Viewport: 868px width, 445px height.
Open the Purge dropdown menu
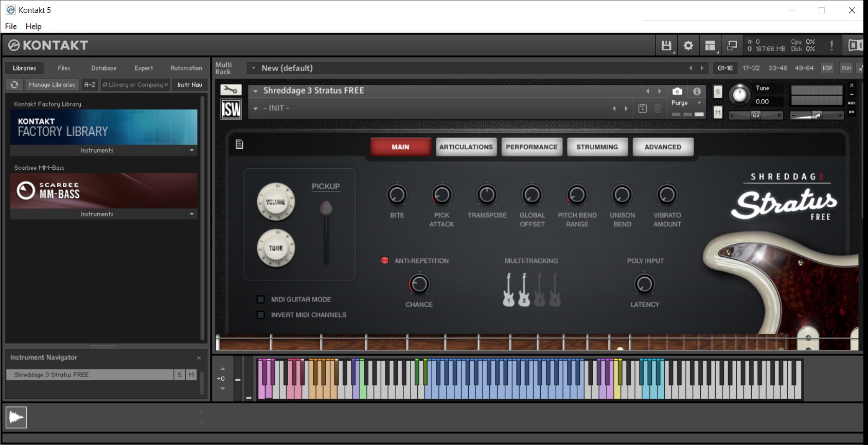pos(699,103)
